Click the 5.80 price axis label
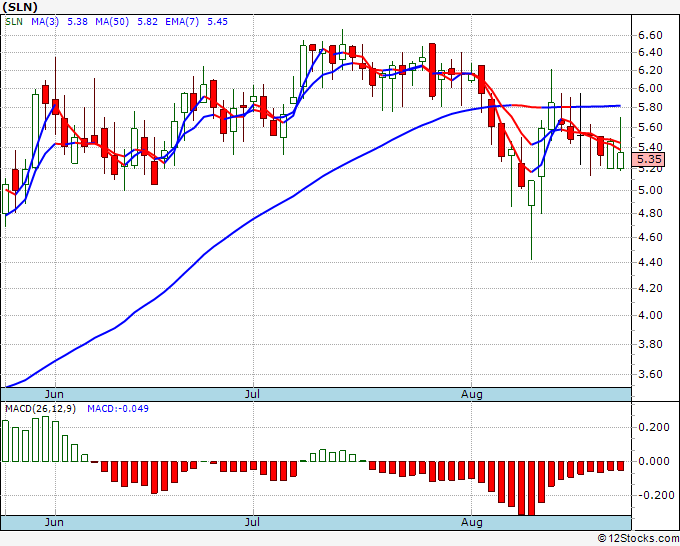680x546 pixels. pos(650,108)
